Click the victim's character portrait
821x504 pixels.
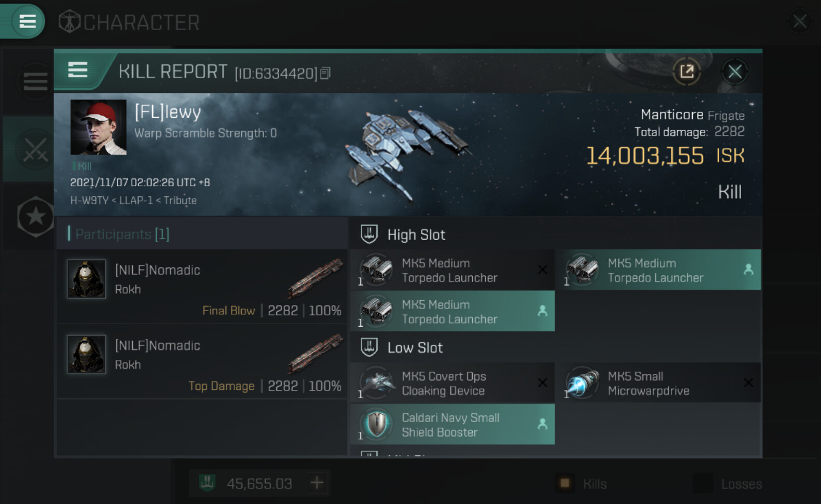(x=98, y=127)
